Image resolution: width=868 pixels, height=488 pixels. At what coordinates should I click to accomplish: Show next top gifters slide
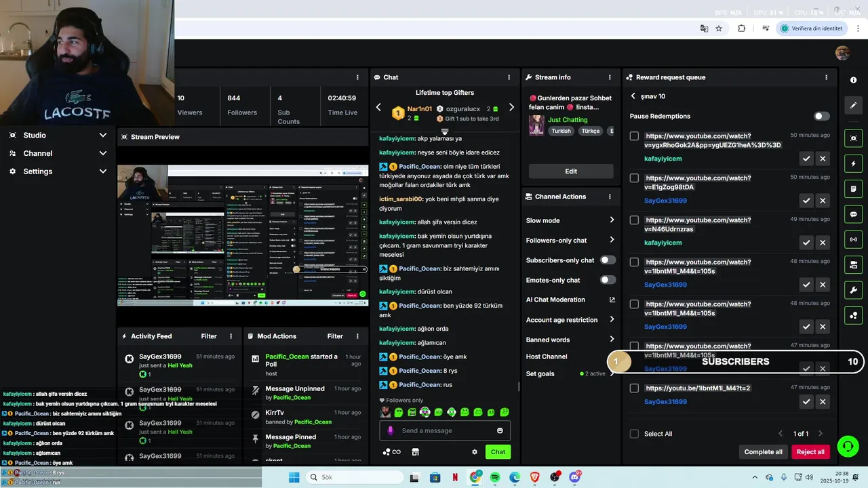click(511, 108)
